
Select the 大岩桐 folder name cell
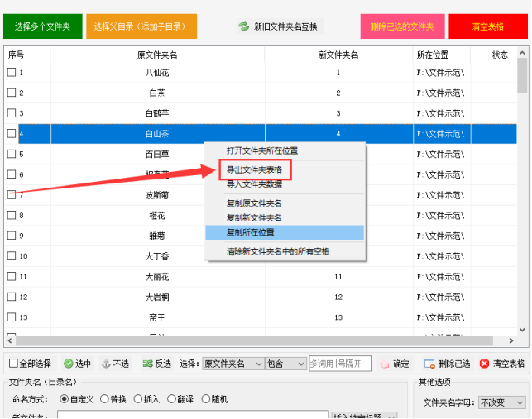point(157,297)
